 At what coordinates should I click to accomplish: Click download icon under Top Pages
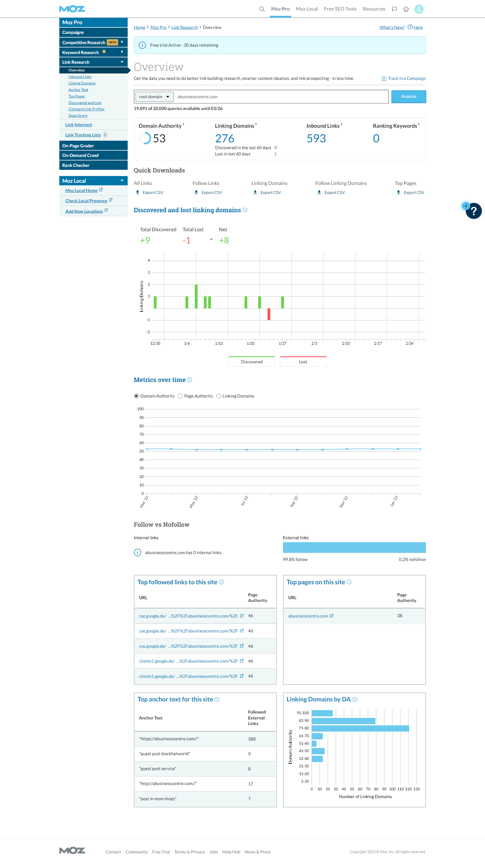click(398, 192)
